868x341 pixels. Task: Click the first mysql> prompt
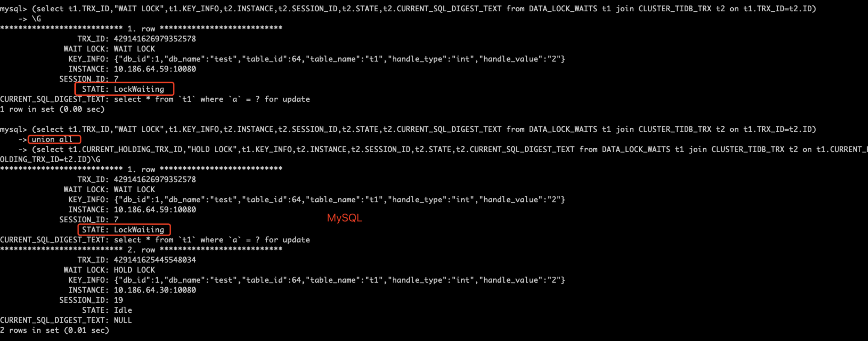[14, 9]
